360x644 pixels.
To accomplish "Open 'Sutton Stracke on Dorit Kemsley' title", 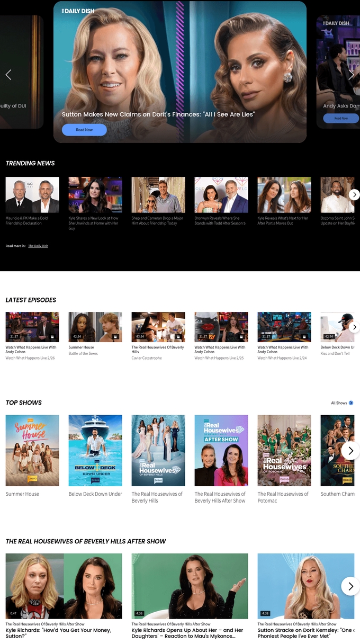I will click(306, 633).
